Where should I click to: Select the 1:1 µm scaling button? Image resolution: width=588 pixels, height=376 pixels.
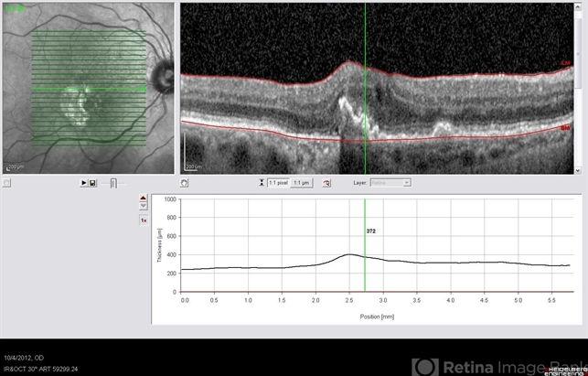(301, 183)
